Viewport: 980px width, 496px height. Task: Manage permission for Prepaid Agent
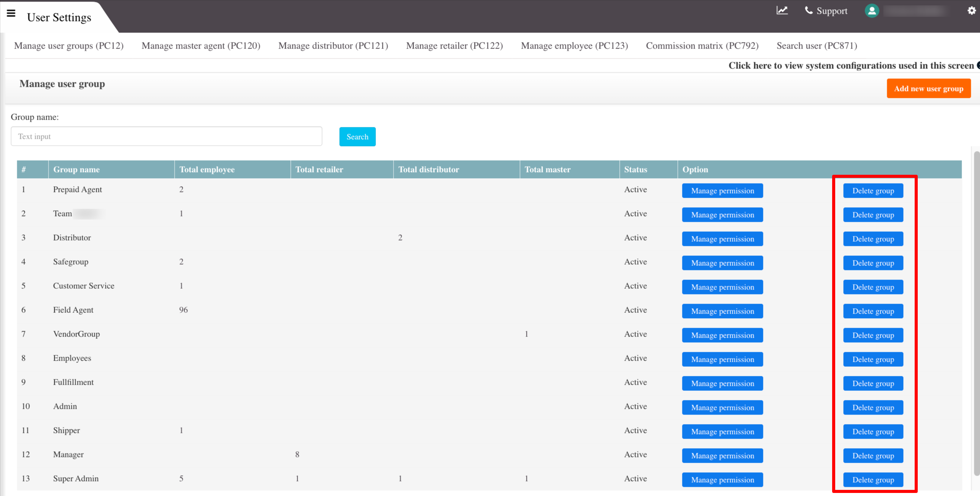pyautogui.click(x=722, y=190)
